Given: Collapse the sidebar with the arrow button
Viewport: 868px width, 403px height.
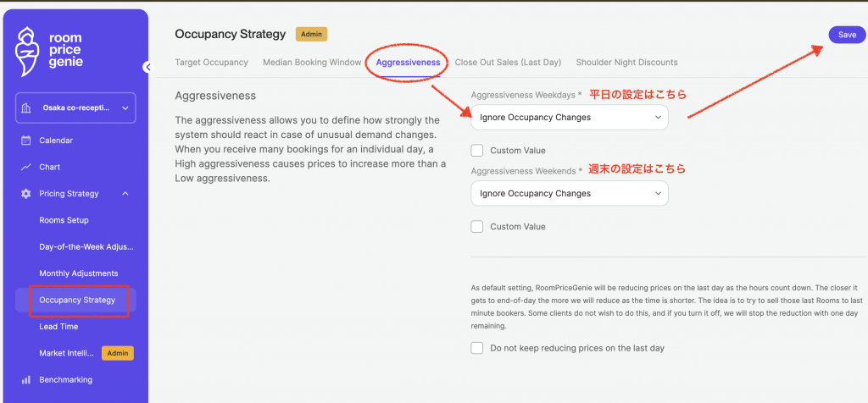Looking at the screenshot, I should (x=147, y=67).
